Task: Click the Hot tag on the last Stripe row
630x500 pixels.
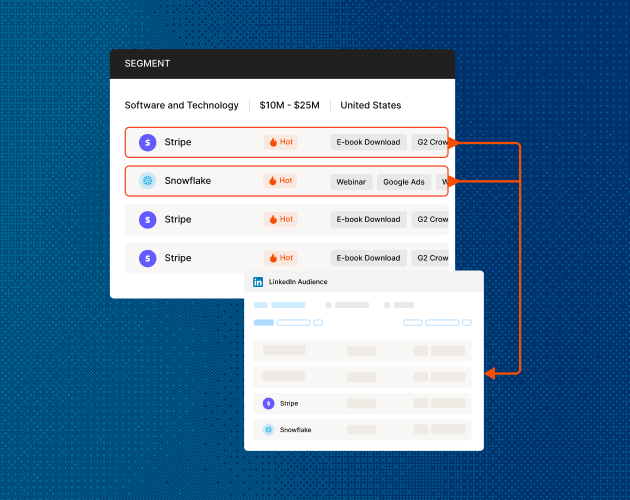Action: click(281, 258)
